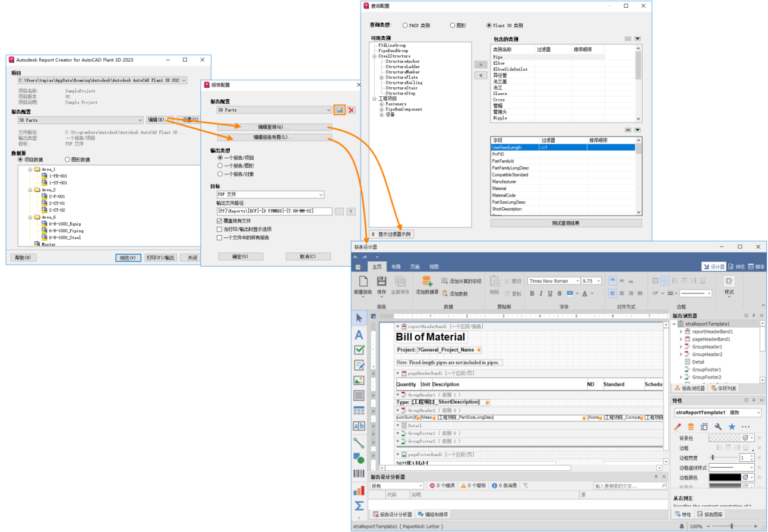Select the Label (A) tool in toolbox

(x=359, y=335)
